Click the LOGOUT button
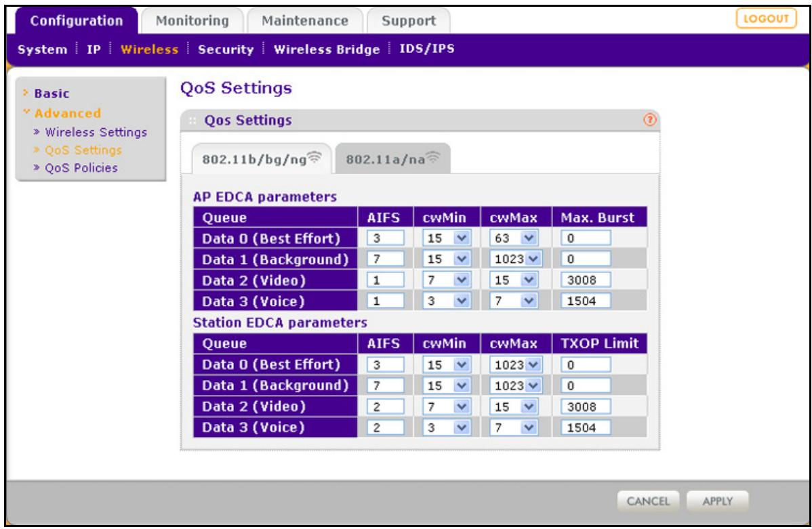The image size is (812, 529). 766,19
